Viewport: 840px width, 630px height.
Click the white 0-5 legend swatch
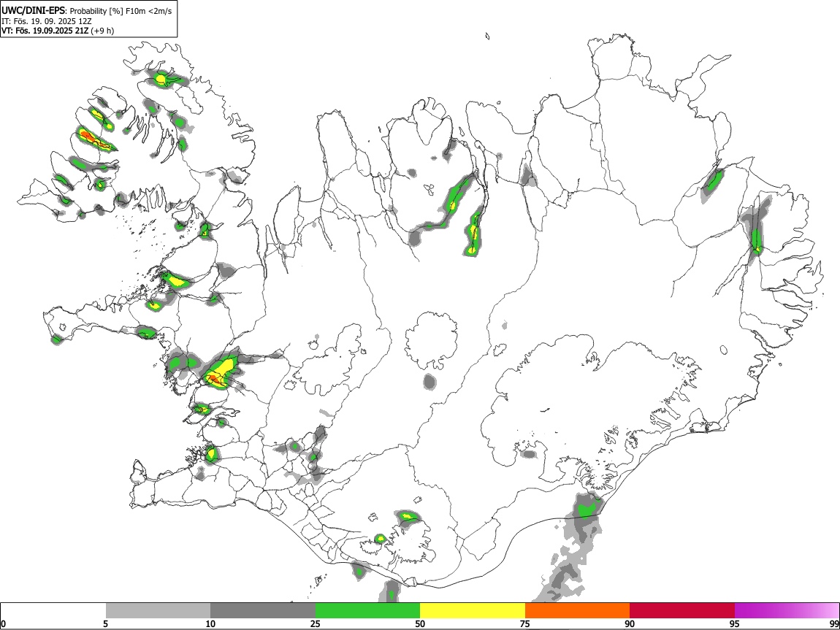(x=53, y=610)
